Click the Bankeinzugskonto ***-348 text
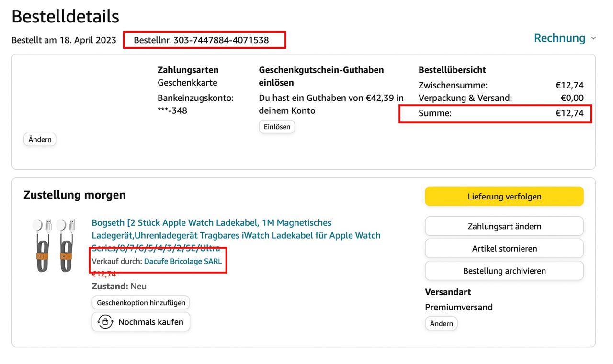The height and width of the screenshot is (364, 613). 195,104
